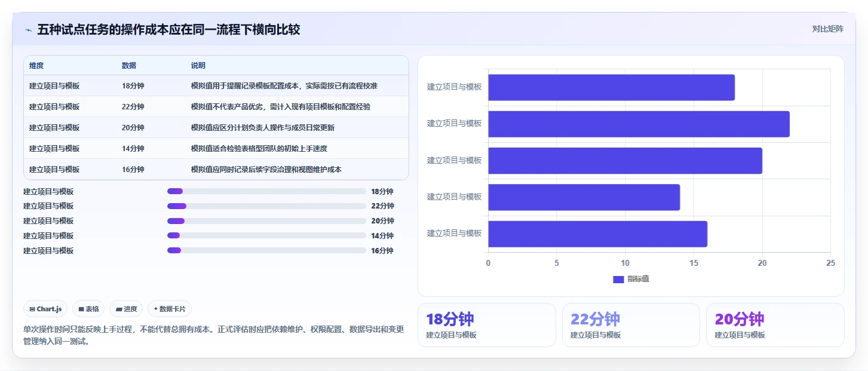Click the 18分钟 cell in the table
Image resolution: width=868 pixels, height=371 pixels.
pos(133,86)
